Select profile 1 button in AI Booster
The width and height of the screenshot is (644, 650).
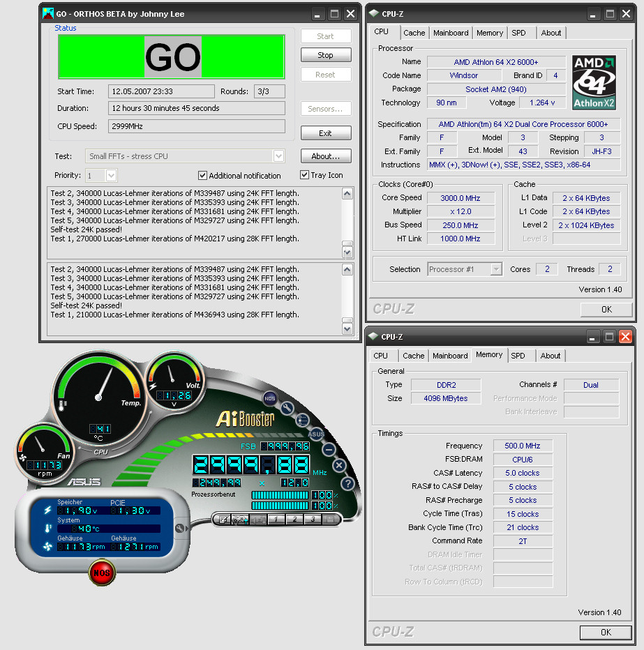[276, 519]
